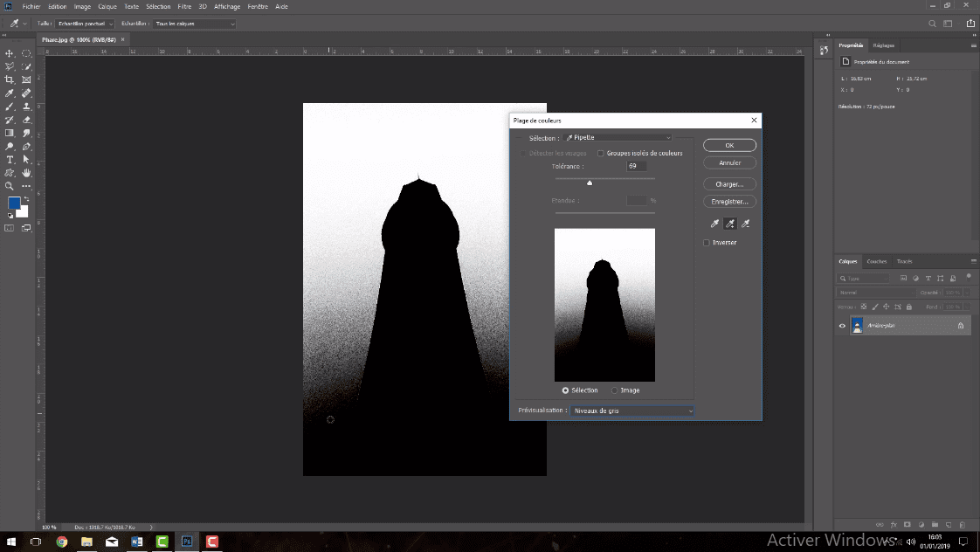Open the Edit Toolbar three-dots menu

point(26,186)
